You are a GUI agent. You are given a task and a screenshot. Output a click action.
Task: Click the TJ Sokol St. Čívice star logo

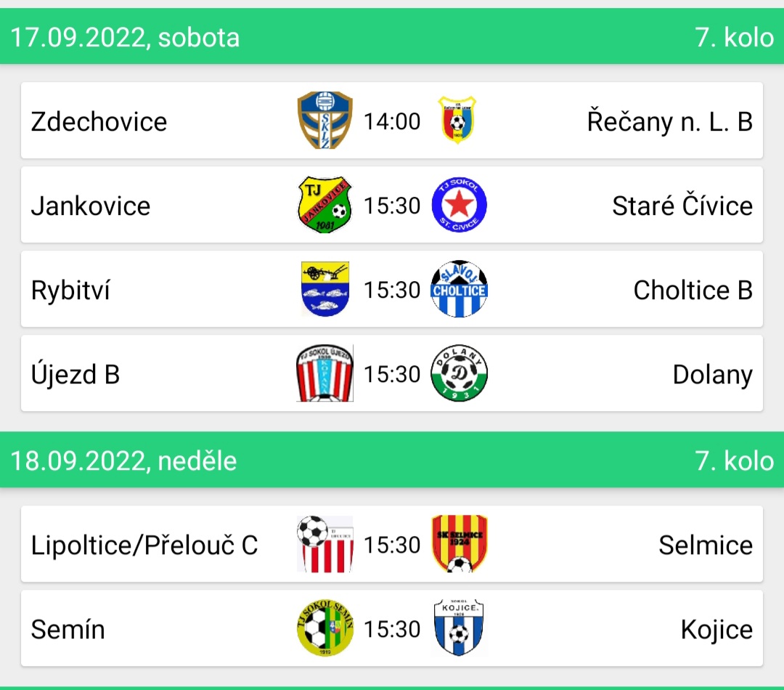click(x=459, y=205)
